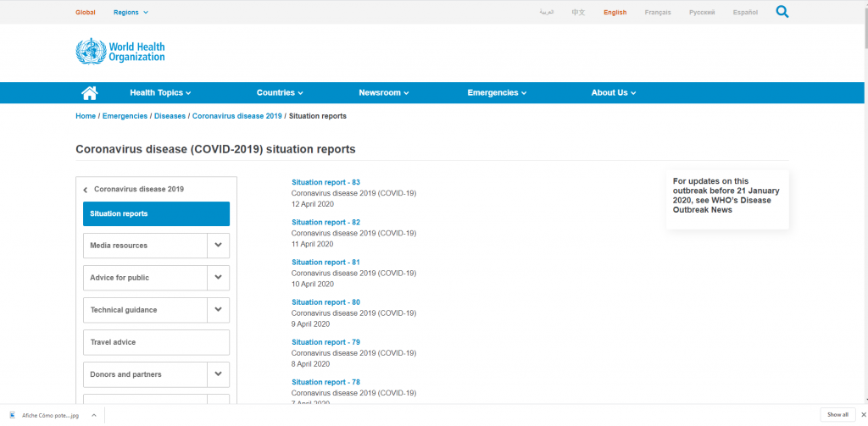Switch language to Español

(745, 12)
